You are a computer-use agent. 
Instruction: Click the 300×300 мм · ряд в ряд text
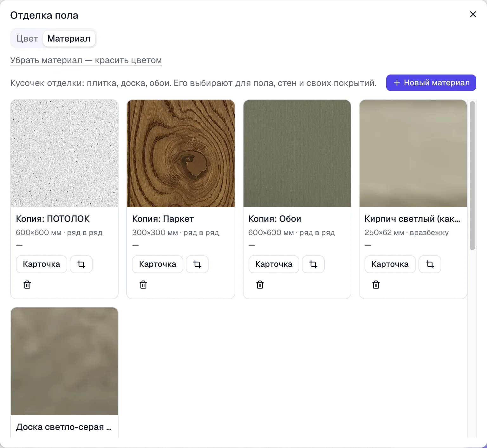[x=175, y=233]
